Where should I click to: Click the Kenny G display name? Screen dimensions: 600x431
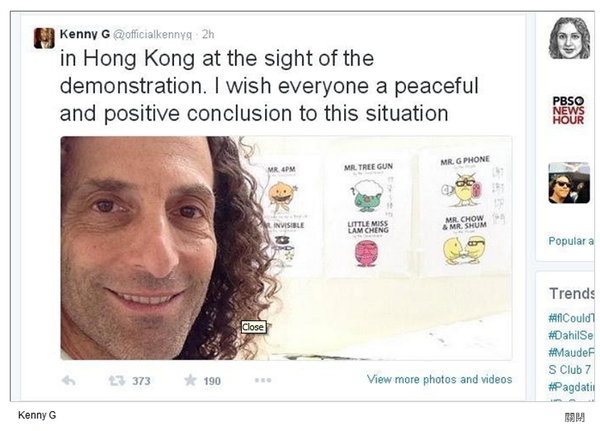tap(85, 34)
